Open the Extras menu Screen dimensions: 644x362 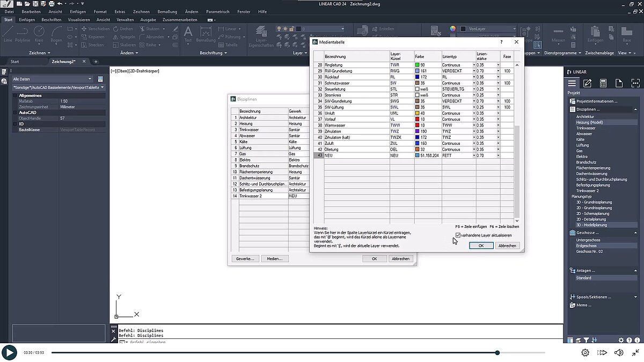tap(120, 11)
